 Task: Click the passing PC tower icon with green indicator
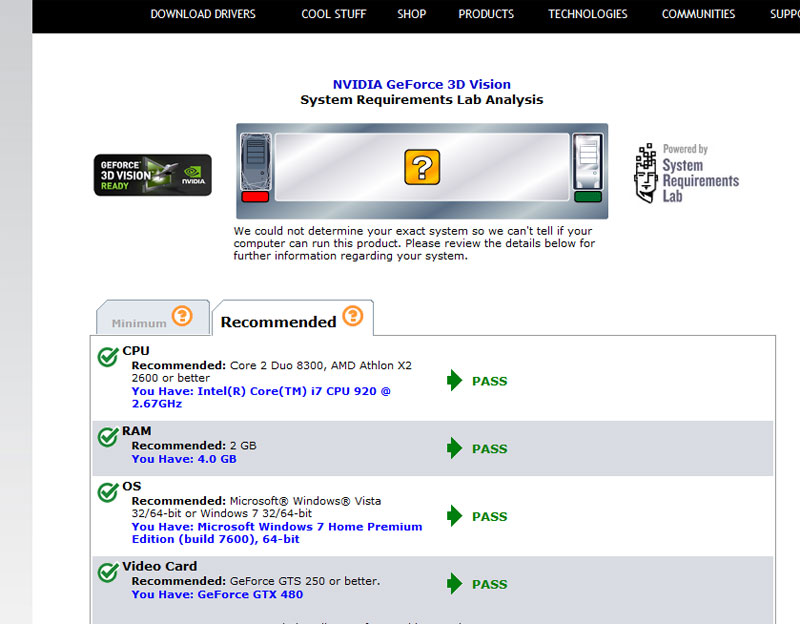[x=588, y=167]
